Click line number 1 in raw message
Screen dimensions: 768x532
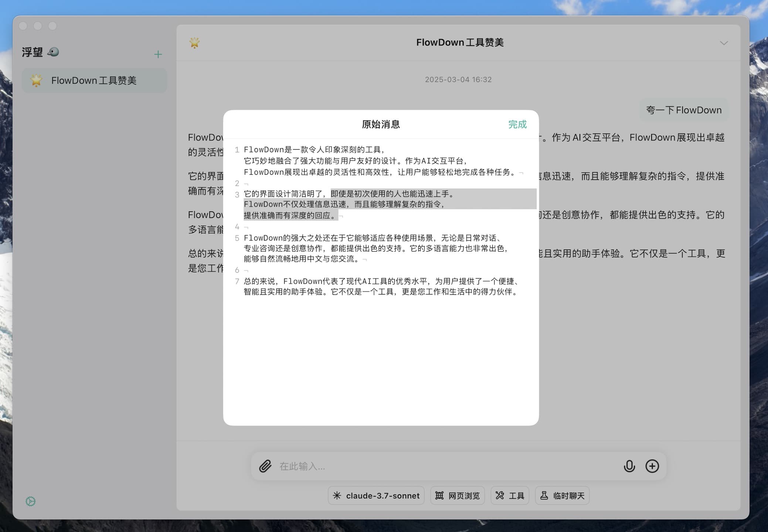[237, 150]
